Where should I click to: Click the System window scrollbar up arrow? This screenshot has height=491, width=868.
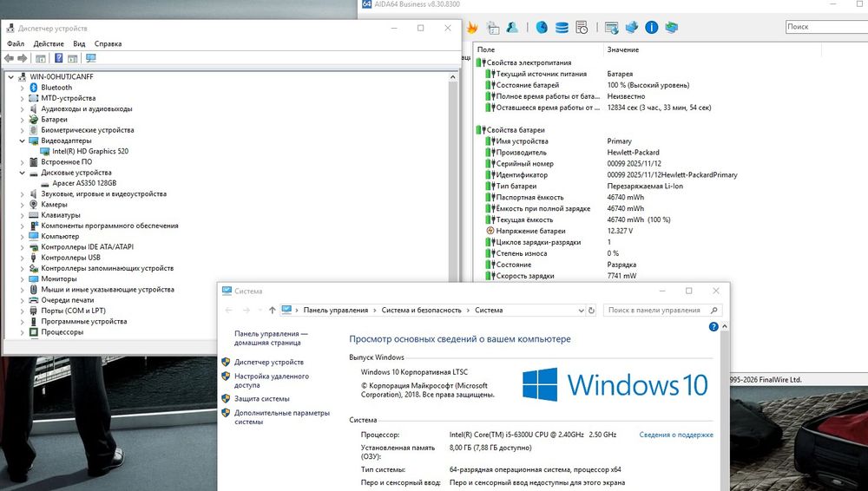click(x=725, y=326)
